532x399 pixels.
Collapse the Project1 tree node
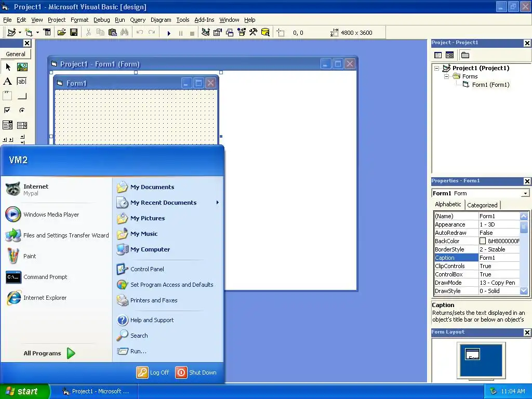point(437,68)
